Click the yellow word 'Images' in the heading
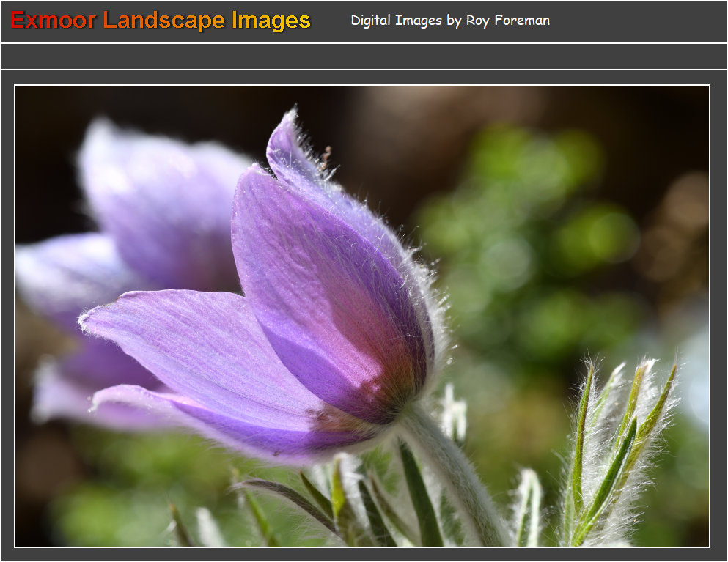The width and height of the screenshot is (728, 562). (x=271, y=21)
